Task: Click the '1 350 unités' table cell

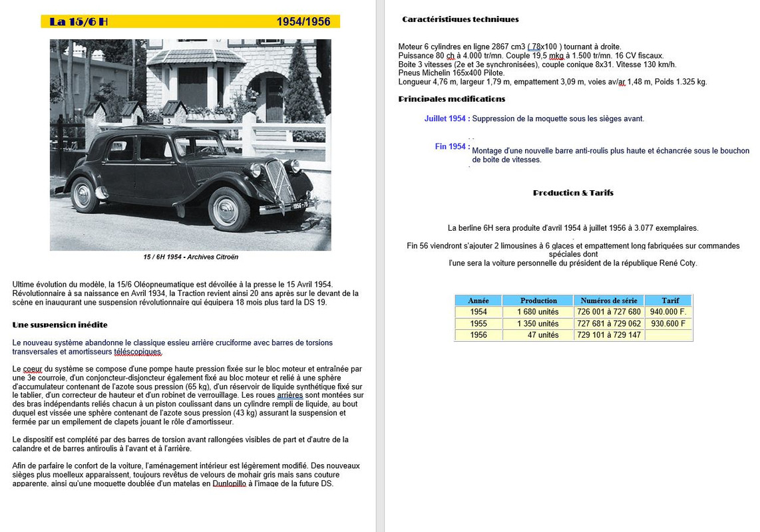Action: tap(538, 324)
